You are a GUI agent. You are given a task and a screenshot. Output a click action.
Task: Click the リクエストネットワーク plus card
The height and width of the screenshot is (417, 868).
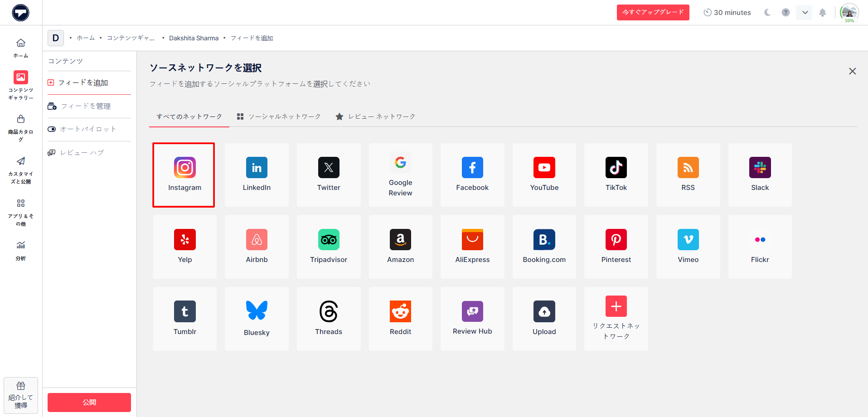[x=616, y=319]
